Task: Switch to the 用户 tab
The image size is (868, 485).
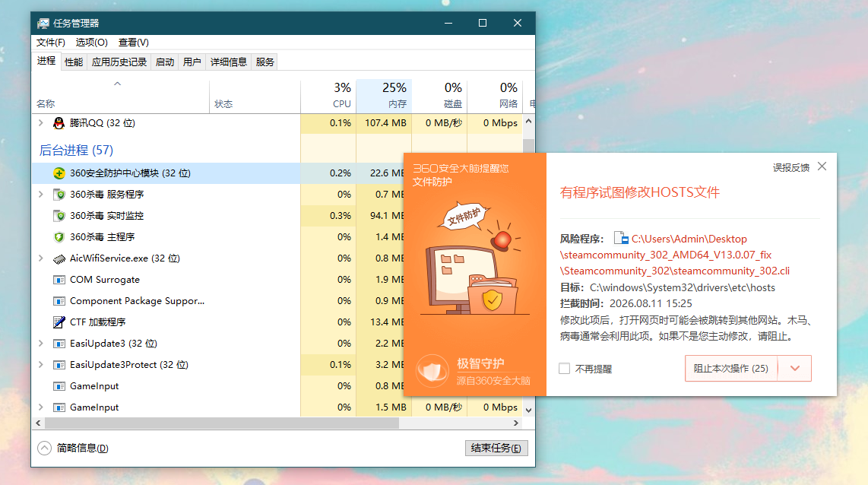Action: coord(192,62)
